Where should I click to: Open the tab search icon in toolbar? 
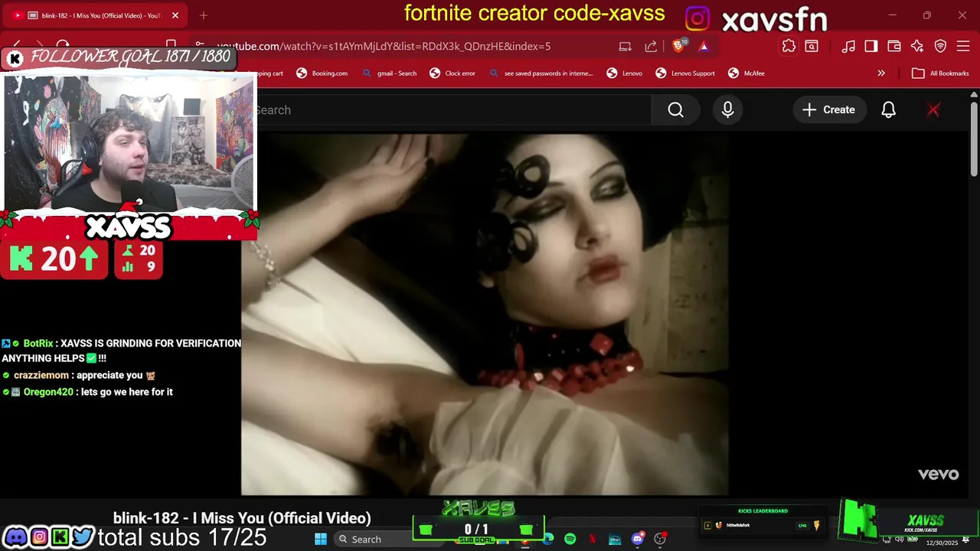(812, 46)
